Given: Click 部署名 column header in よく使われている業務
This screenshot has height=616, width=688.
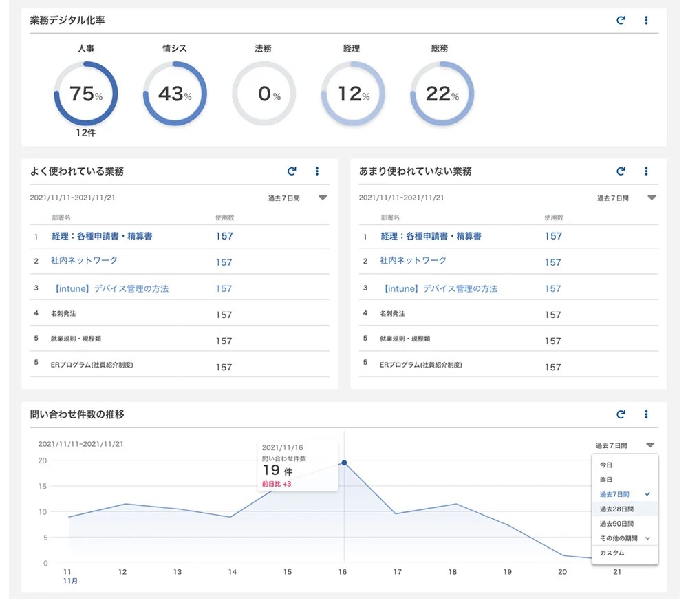Looking at the screenshot, I should (61, 217).
